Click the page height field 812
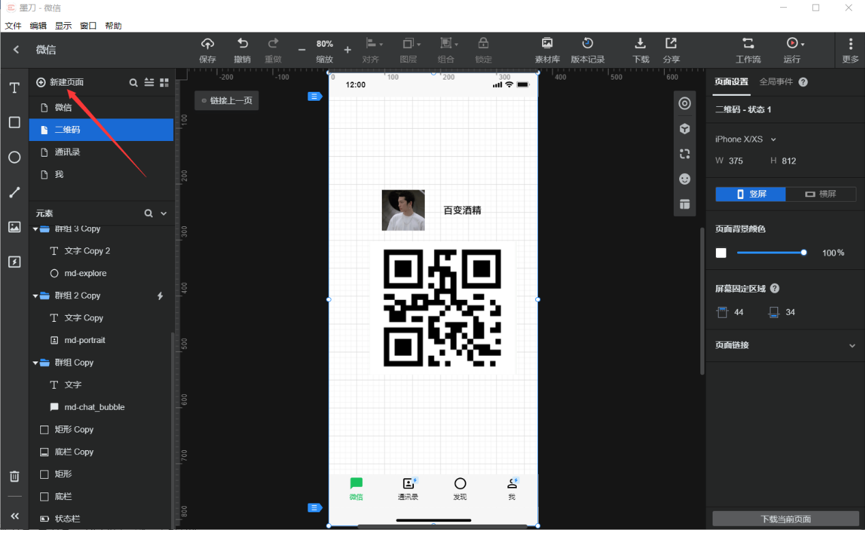The height and width of the screenshot is (535, 865). [x=789, y=160]
